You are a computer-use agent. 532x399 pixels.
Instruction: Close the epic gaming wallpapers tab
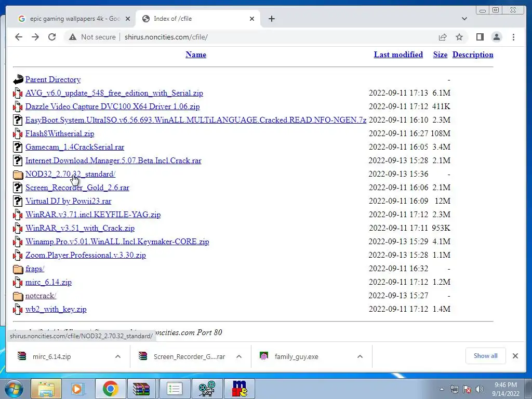coord(128,19)
